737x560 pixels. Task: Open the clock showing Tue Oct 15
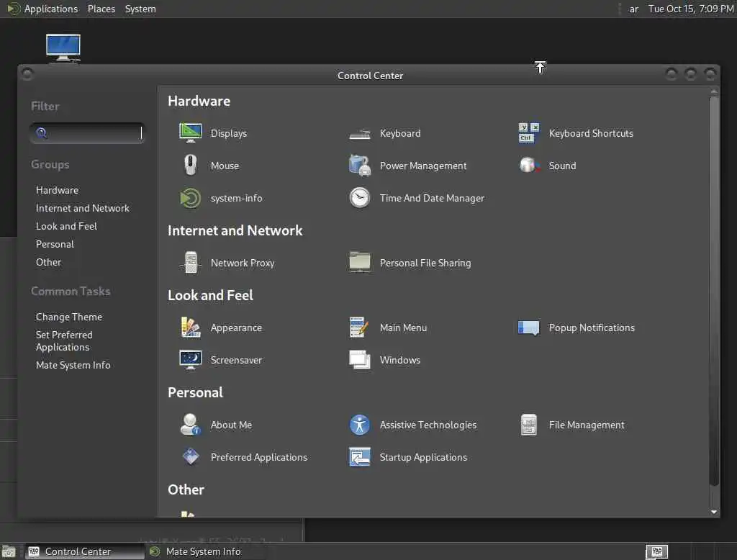click(691, 9)
